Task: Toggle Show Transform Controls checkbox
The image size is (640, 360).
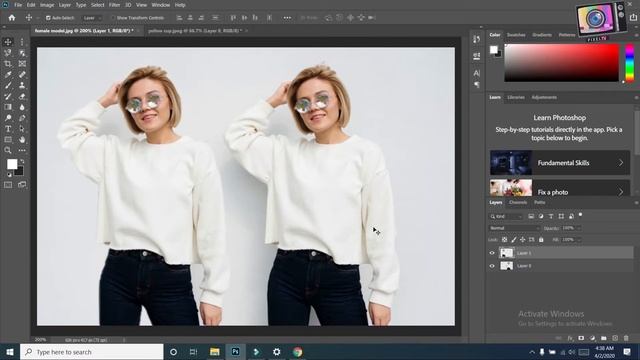Action: pyautogui.click(x=113, y=18)
